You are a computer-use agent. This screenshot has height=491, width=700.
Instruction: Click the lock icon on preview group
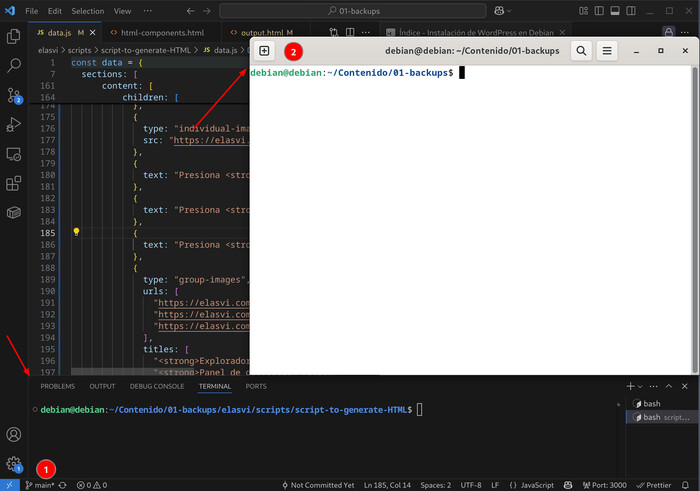click(x=668, y=32)
